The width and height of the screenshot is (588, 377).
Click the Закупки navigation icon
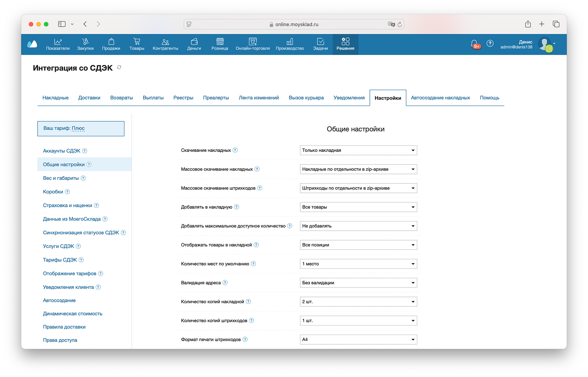(x=86, y=42)
